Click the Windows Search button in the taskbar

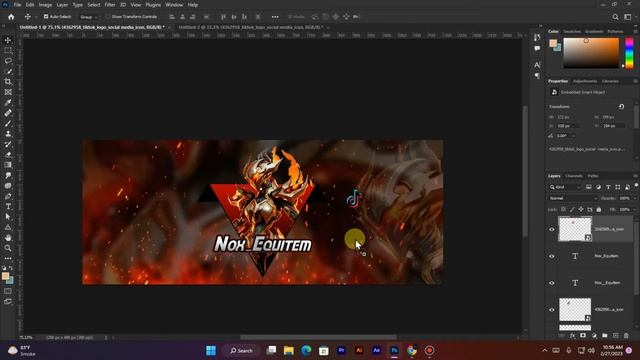tap(241, 351)
